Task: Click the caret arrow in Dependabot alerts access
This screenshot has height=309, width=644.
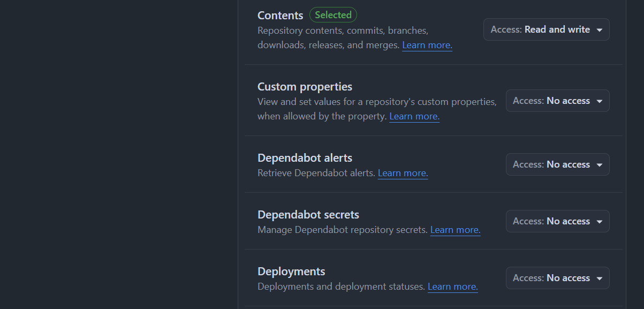Action: (x=600, y=165)
